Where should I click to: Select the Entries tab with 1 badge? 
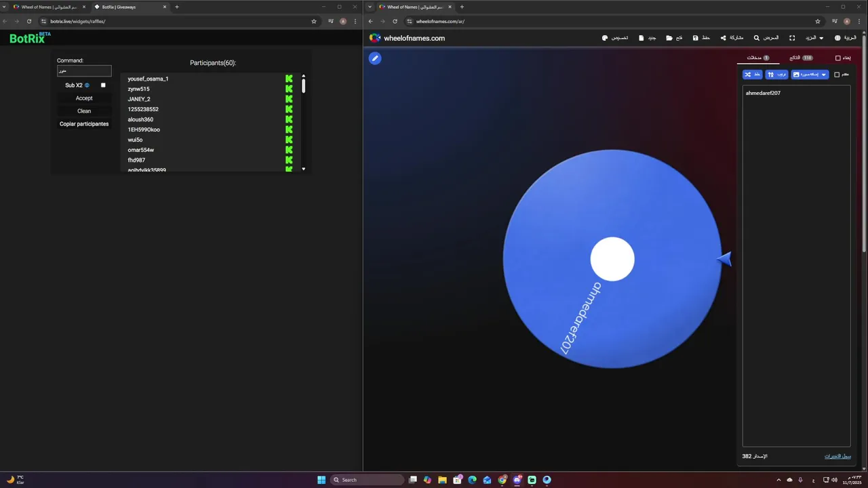coord(758,58)
